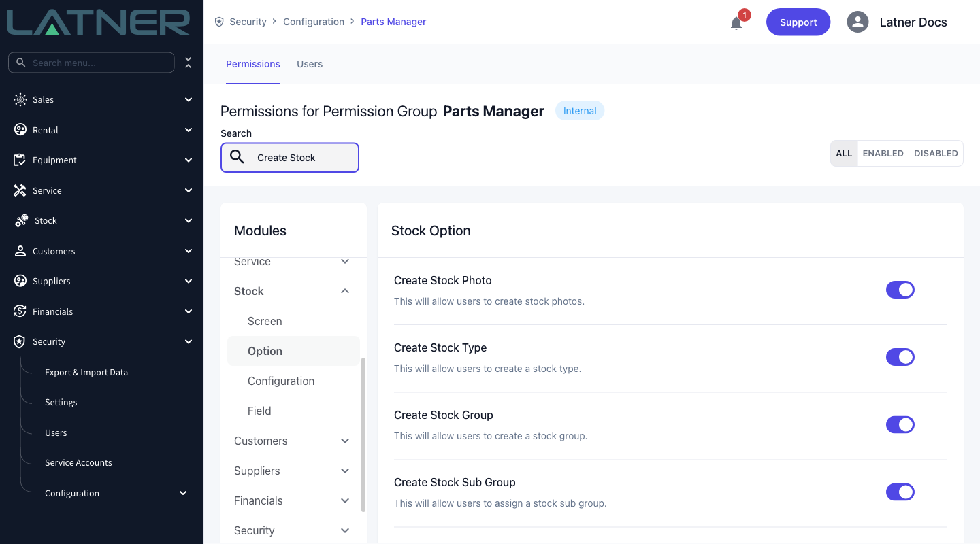Click the Equipment clipboard icon
The height and width of the screenshot is (544, 980).
tap(20, 160)
